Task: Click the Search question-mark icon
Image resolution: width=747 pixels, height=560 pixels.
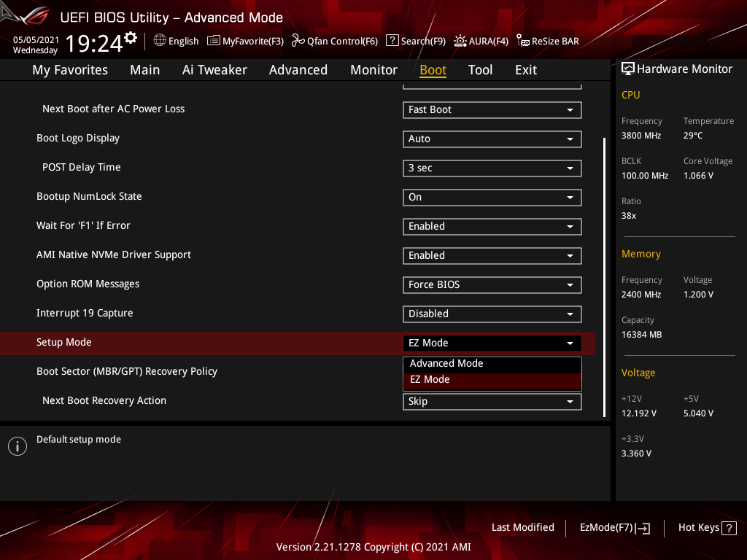Action: (x=392, y=41)
